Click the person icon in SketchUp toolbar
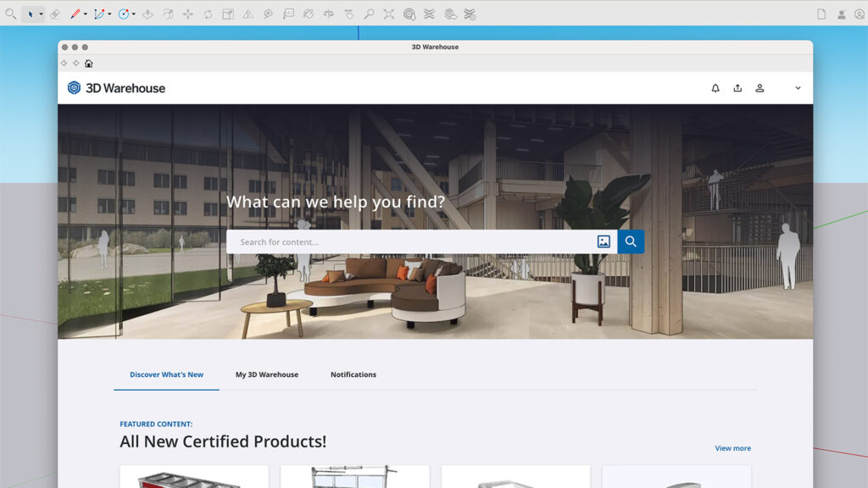The image size is (868, 488). click(x=842, y=14)
